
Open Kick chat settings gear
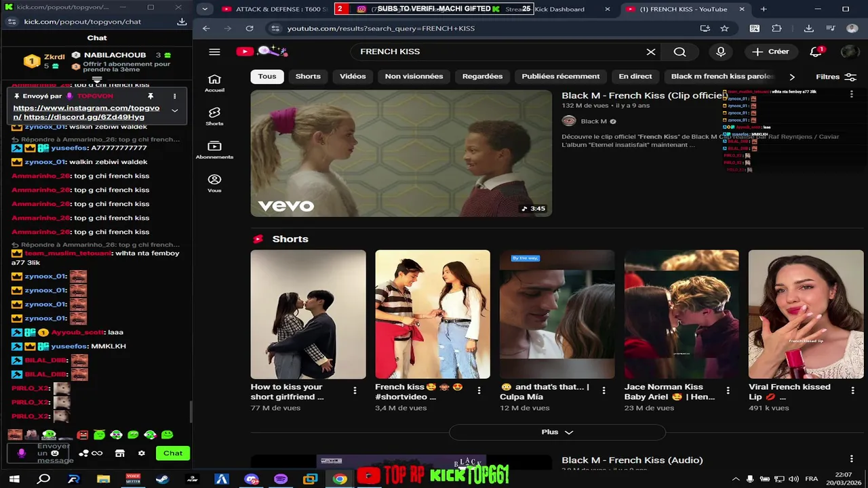pyautogui.click(x=141, y=453)
